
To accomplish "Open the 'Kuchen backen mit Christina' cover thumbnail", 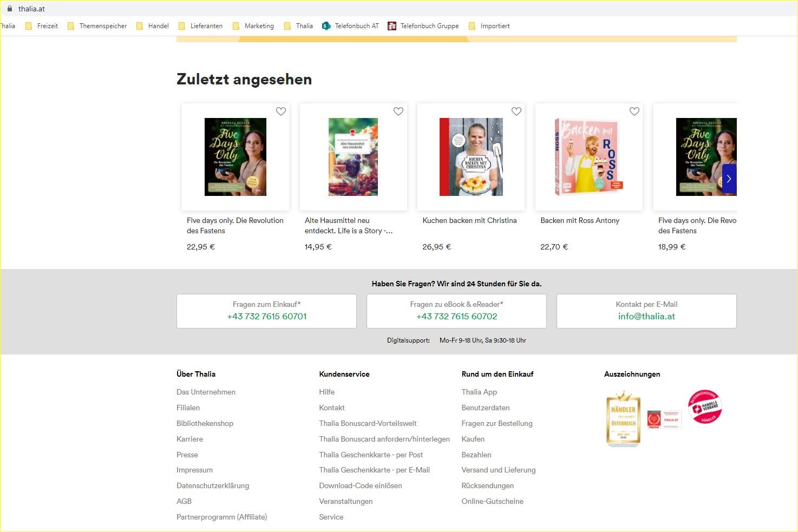I will tap(470, 156).
